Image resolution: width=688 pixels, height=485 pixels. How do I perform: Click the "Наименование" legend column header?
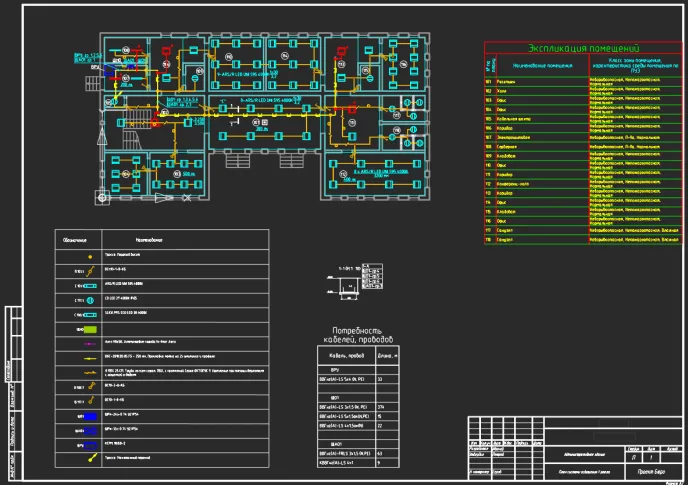point(149,240)
